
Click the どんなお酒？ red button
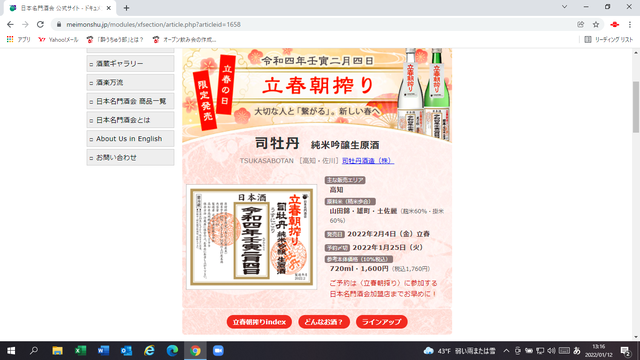coord(324,322)
